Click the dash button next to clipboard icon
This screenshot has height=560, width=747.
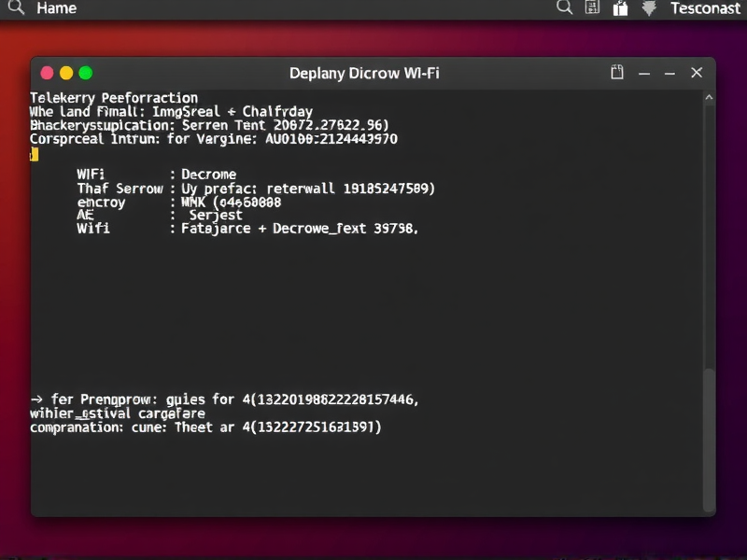[643, 73]
